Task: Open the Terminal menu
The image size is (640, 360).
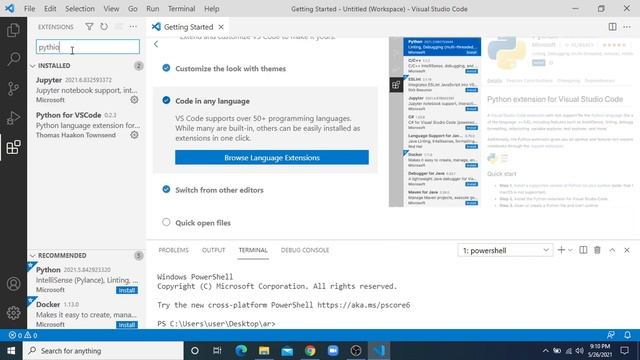Action: pyautogui.click(x=182, y=9)
